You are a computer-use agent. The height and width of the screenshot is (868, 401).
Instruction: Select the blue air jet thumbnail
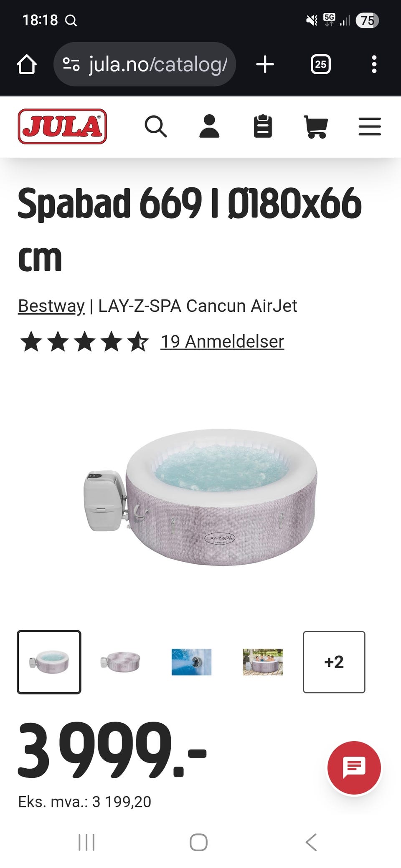coord(191,662)
